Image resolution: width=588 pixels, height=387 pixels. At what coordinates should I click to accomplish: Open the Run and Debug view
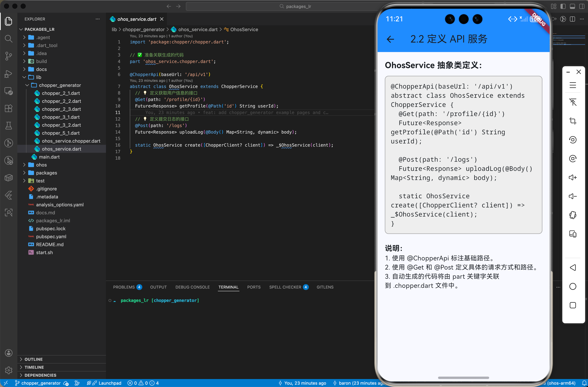pos(9,73)
